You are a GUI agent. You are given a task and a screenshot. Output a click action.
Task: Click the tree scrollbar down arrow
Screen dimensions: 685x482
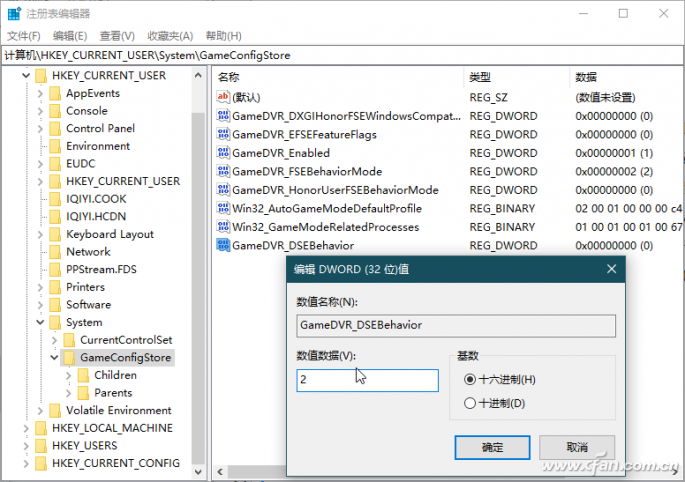(198, 472)
